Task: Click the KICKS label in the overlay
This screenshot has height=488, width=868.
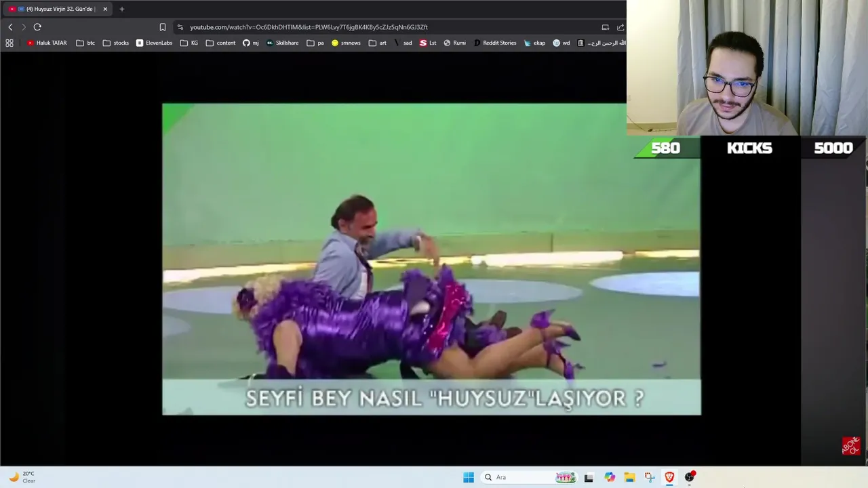Action: [x=749, y=148]
